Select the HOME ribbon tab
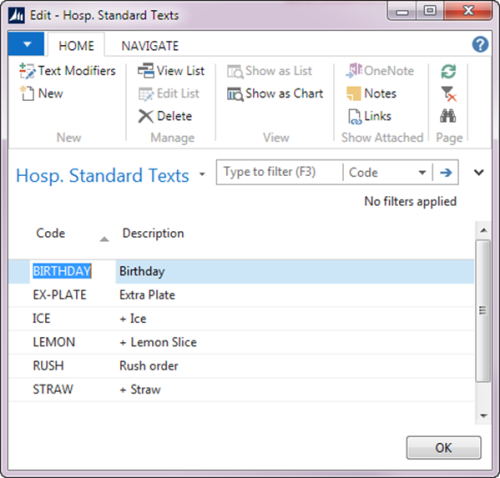This screenshot has height=478, width=500. 76,46
